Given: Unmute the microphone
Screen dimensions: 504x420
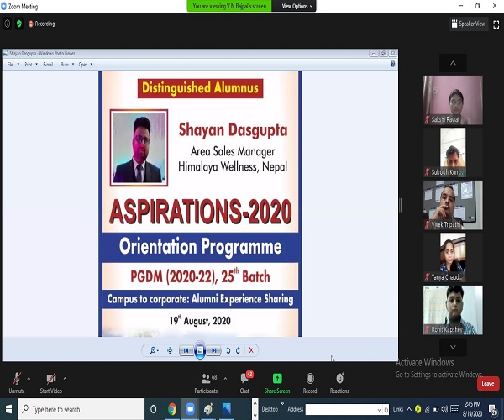Looking at the screenshot, I should [17, 383].
